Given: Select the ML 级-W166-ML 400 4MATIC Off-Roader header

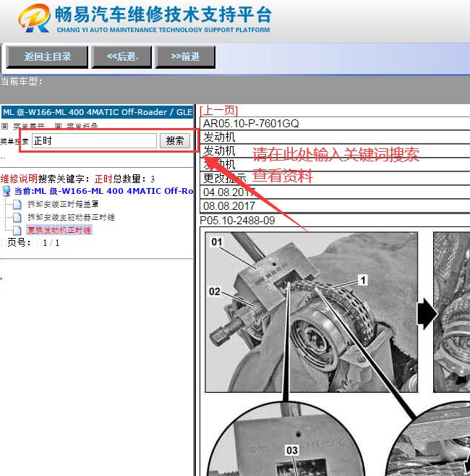Looking at the screenshot, I should pyautogui.click(x=97, y=112).
